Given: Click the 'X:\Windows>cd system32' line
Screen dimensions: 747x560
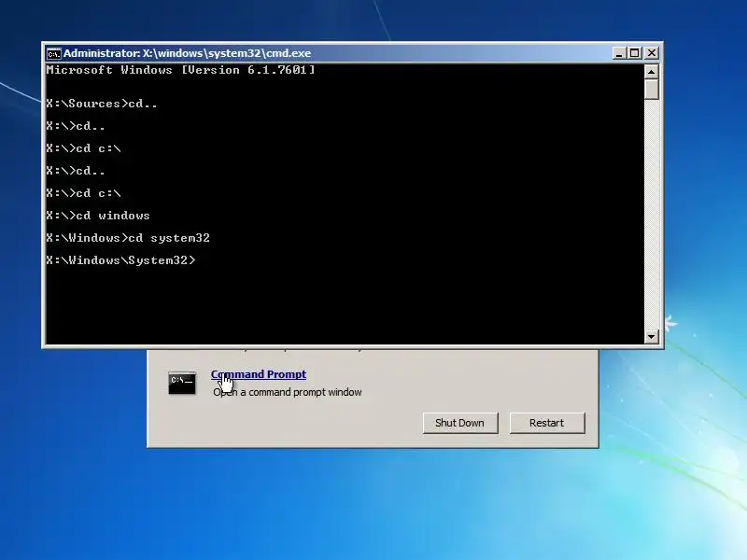Looking at the screenshot, I should pyautogui.click(x=128, y=238).
